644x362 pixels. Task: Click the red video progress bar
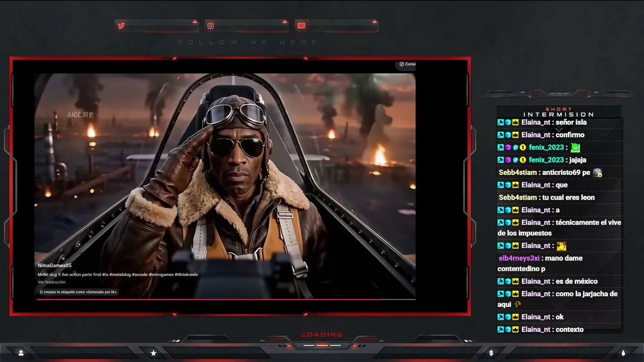pyautogui.click(x=226, y=299)
